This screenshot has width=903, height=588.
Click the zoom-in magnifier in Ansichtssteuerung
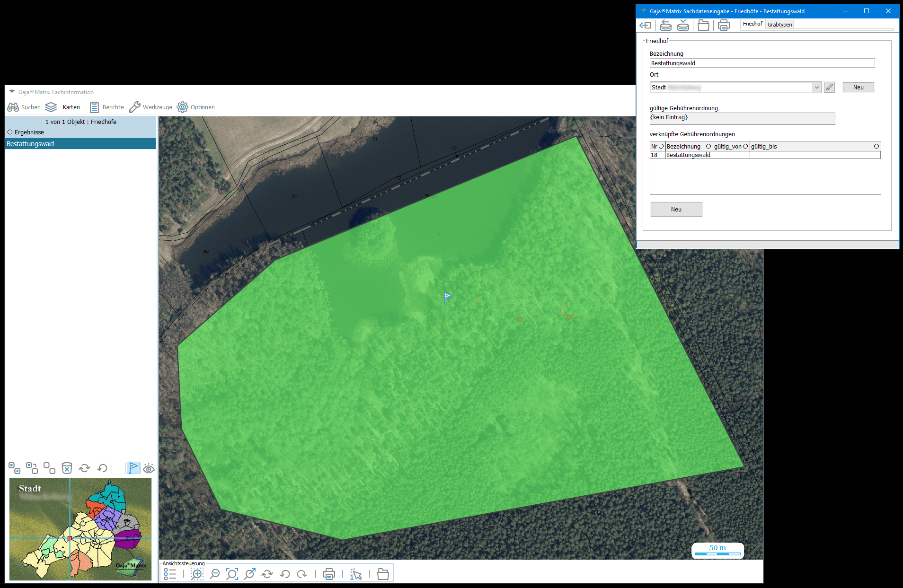[197, 574]
